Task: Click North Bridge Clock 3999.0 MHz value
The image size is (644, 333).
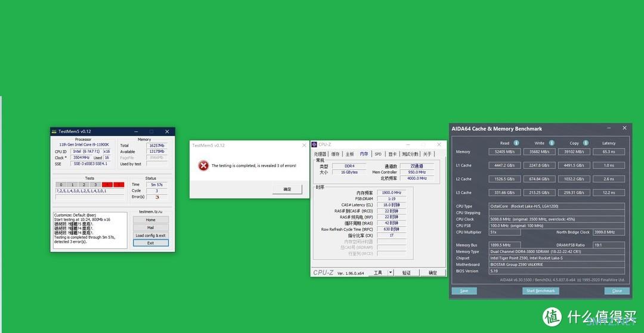Action: (x=609, y=232)
